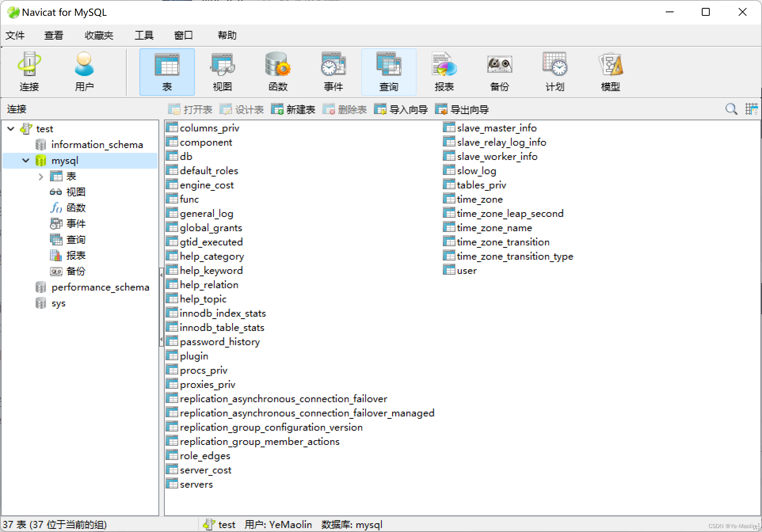Collapse the test connection node
Image resolution: width=762 pixels, height=532 pixels.
click(x=10, y=128)
